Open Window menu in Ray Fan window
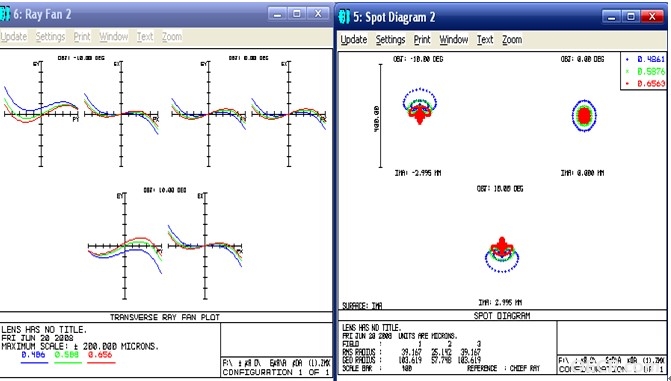 [113, 37]
